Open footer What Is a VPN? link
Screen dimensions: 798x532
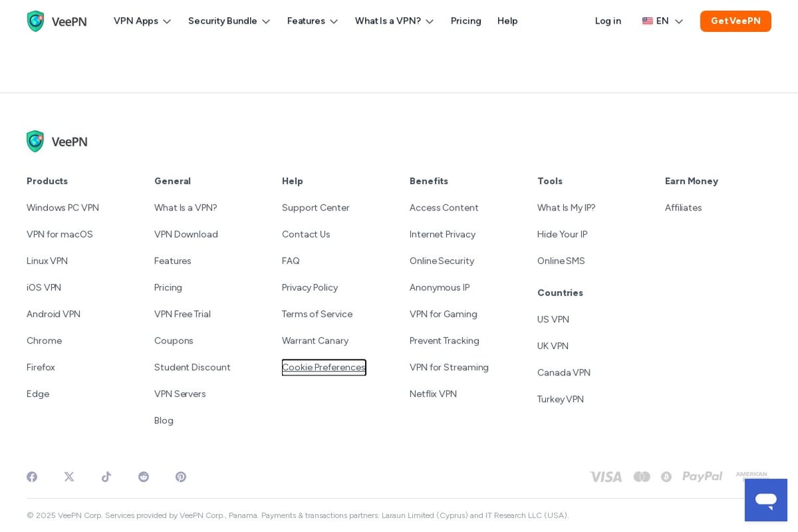coord(186,208)
